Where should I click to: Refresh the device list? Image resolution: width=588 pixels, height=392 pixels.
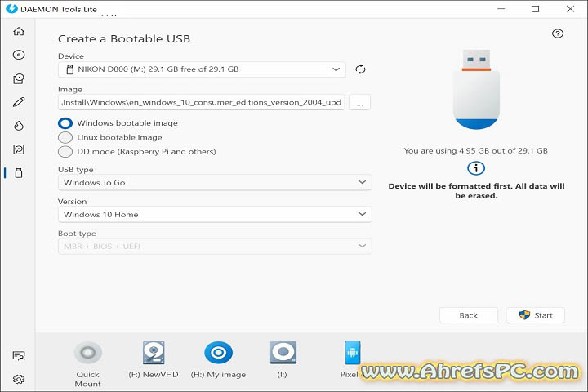tap(360, 69)
